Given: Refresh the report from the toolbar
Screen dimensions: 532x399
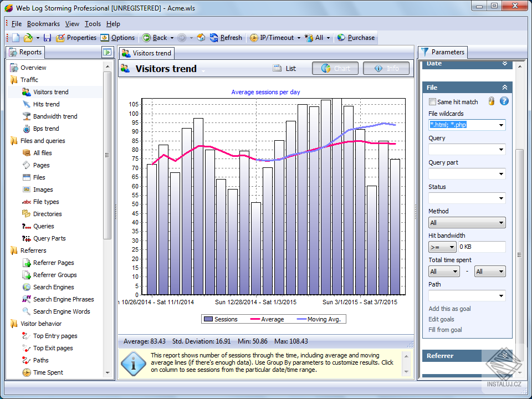Looking at the screenshot, I should 226,38.
